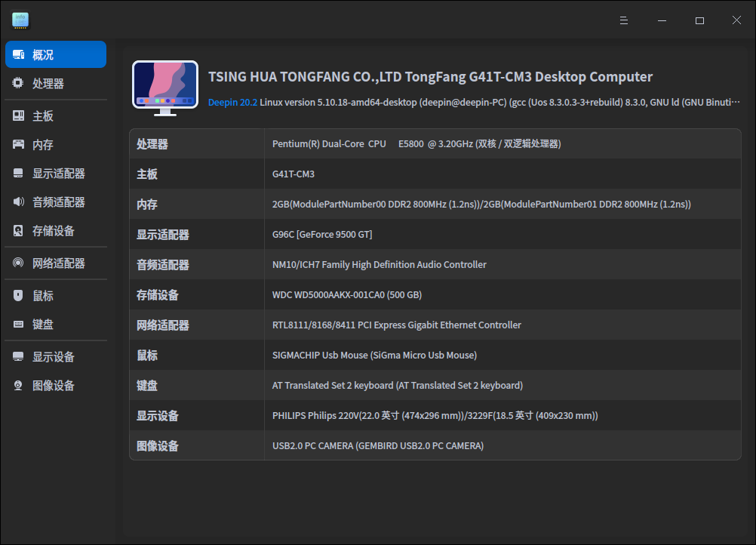756x545 pixels.
Task: Click the 键盘 keyboard icon
Action: [x=18, y=324]
